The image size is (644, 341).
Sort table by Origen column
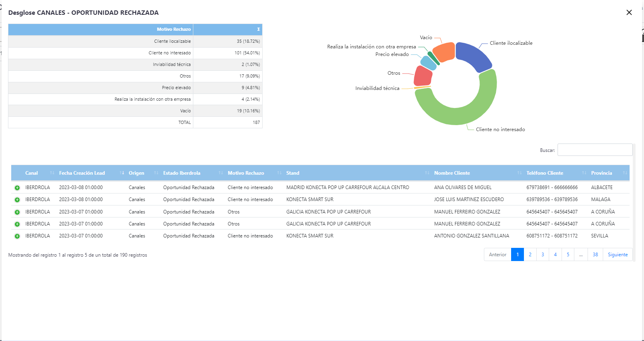[143, 173]
